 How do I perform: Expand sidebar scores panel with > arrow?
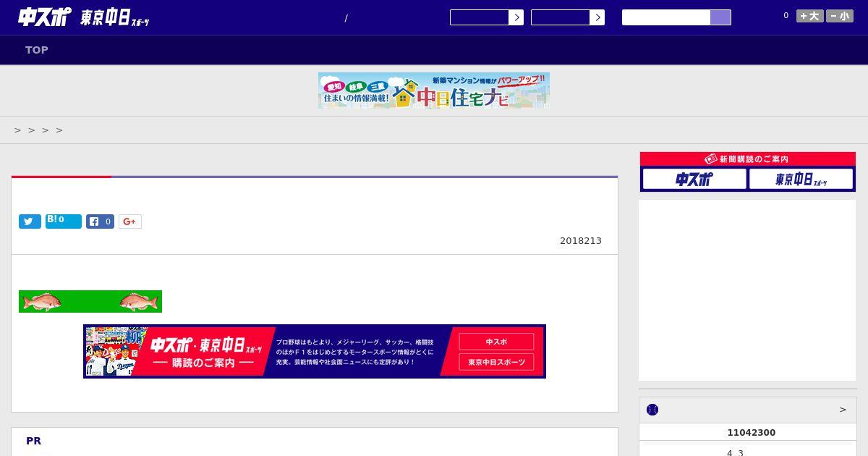[843, 410]
